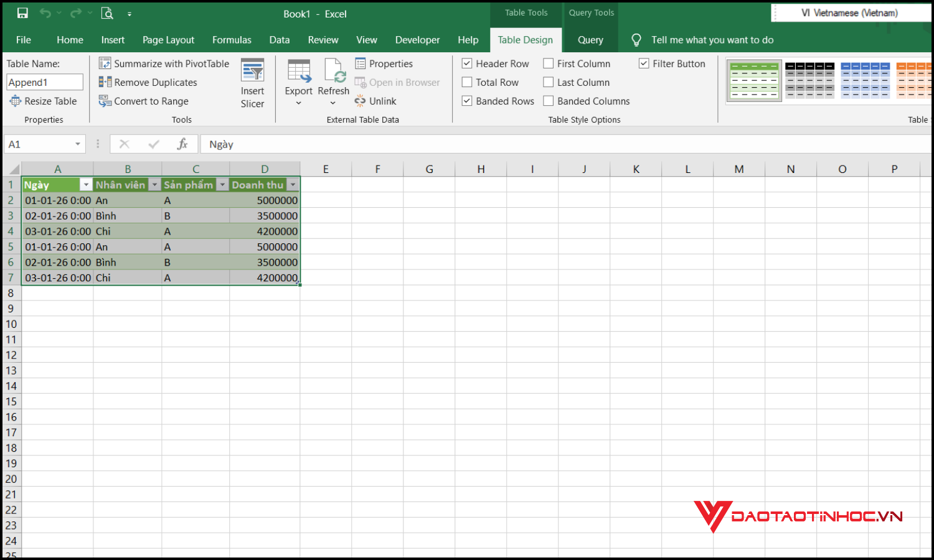
Task: Check the First Column option
Action: [x=548, y=63]
